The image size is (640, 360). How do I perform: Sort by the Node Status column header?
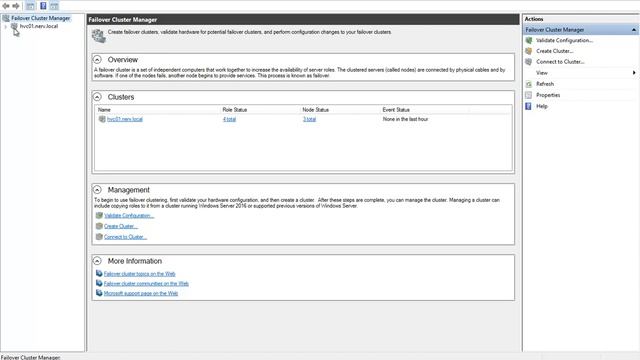[x=315, y=110]
